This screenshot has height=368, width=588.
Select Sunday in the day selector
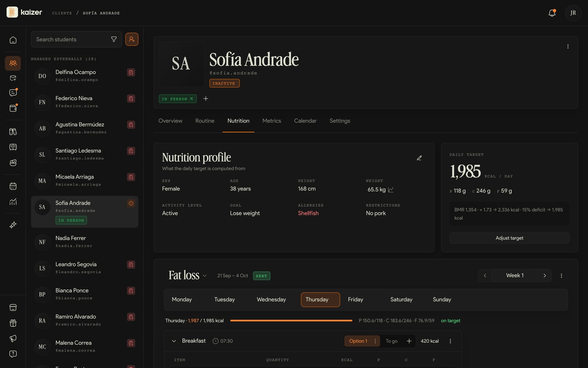click(x=442, y=300)
